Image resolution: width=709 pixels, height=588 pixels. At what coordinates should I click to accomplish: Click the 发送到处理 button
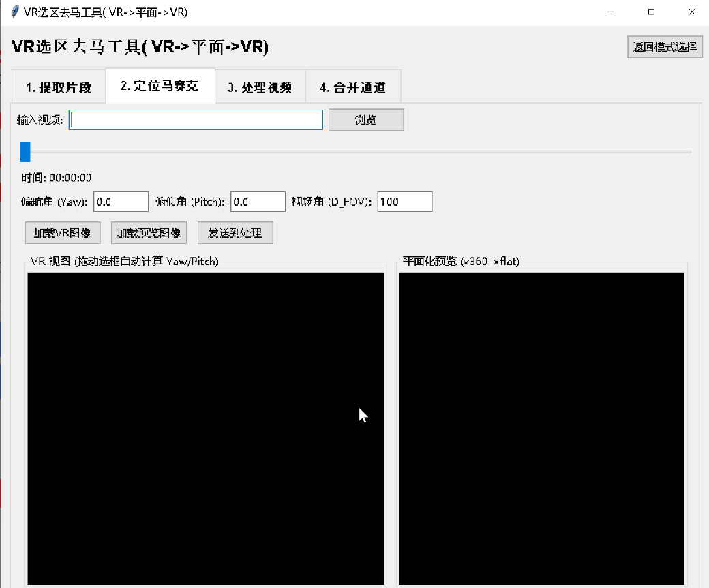coord(235,233)
